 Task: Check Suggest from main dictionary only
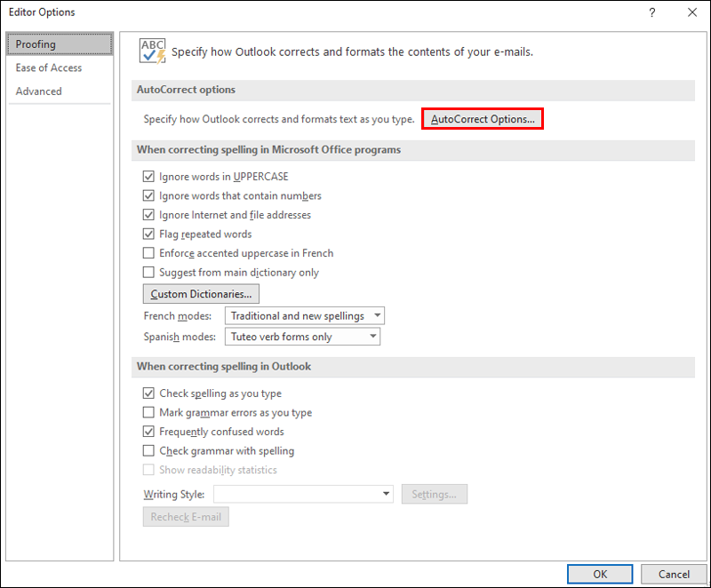click(149, 273)
